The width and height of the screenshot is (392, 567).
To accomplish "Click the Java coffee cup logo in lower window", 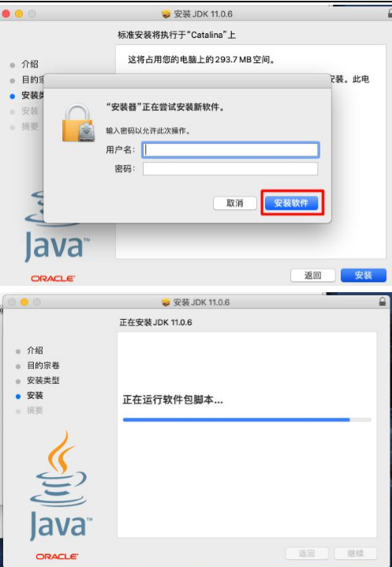I will pyautogui.click(x=61, y=486).
